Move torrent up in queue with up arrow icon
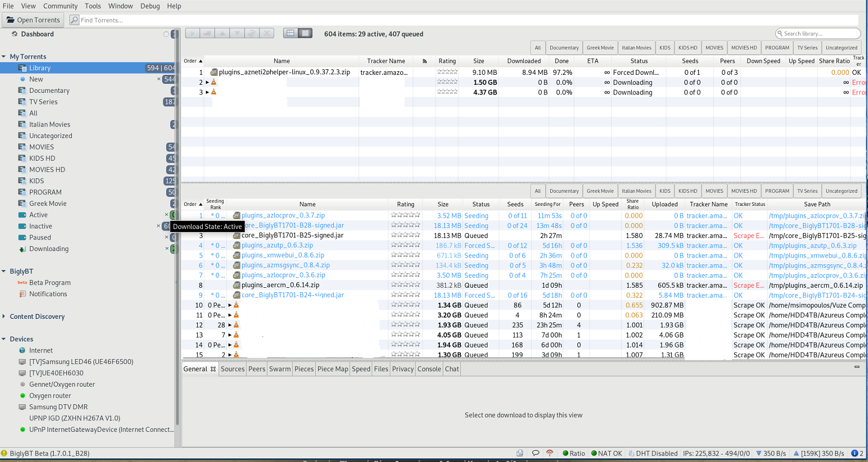 pyautogui.click(x=222, y=33)
